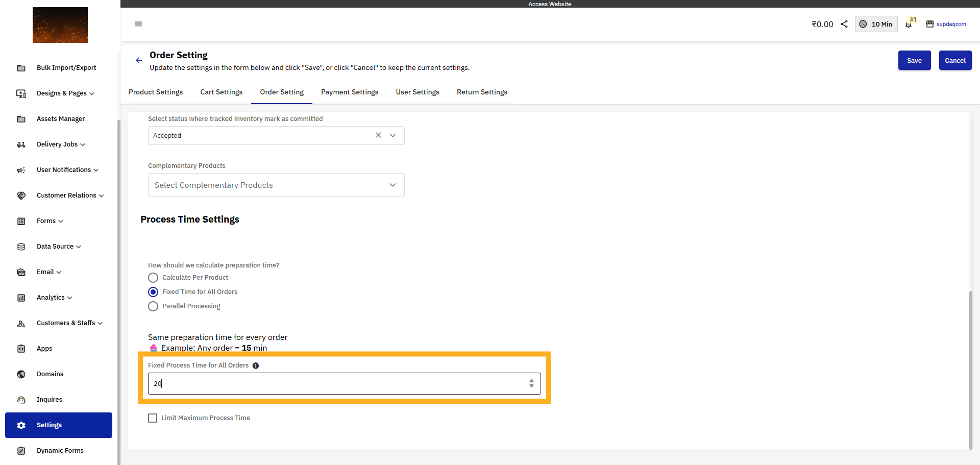Open the Select Complementary Products dropdown

click(393, 185)
